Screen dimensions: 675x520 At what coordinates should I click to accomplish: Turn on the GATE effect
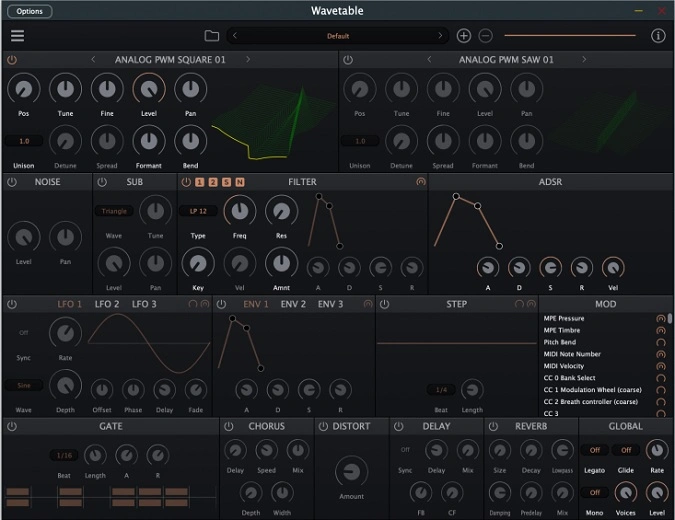[12, 427]
